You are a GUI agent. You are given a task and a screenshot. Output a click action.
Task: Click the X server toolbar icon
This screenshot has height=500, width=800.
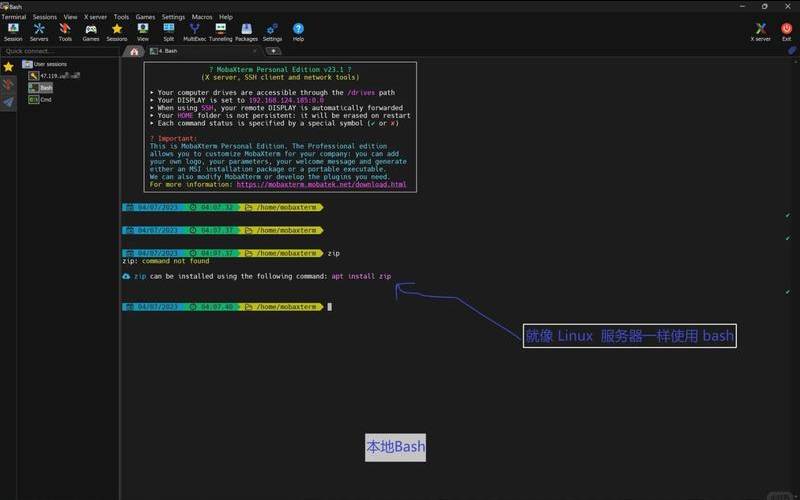pos(760,32)
